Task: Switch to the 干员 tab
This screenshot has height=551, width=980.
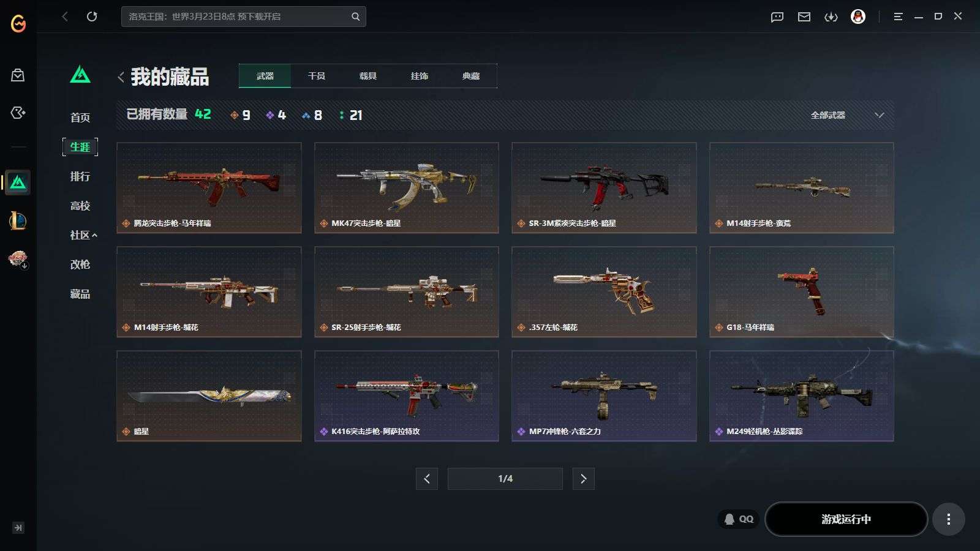Action: [x=316, y=76]
